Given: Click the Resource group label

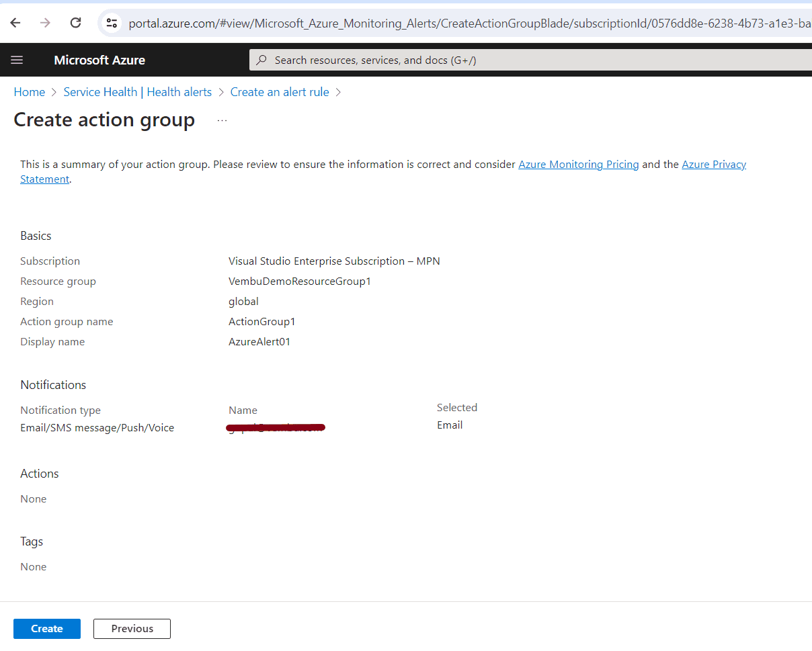Looking at the screenshot, I should (x=58, y=281).
